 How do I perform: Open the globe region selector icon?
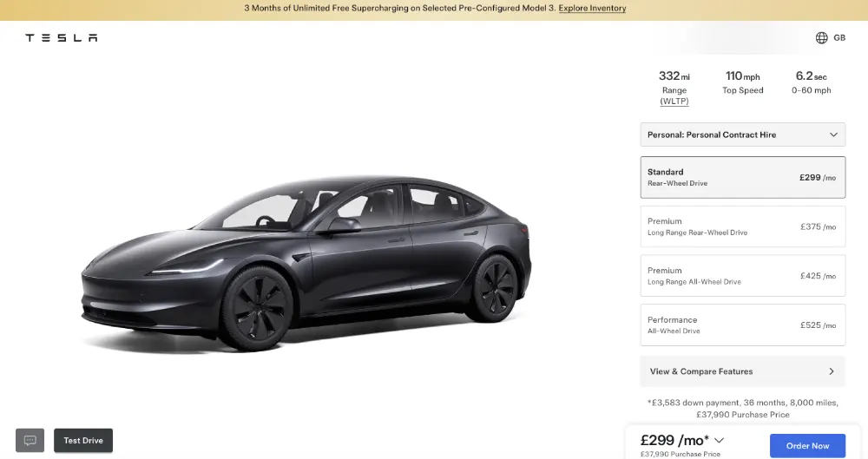coord(821,37)
